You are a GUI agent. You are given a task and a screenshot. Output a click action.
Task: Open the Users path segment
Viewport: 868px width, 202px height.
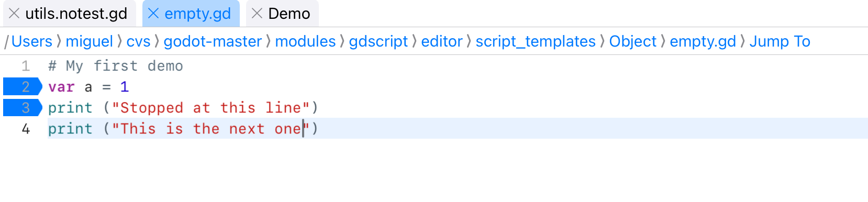tap(32, 41)
